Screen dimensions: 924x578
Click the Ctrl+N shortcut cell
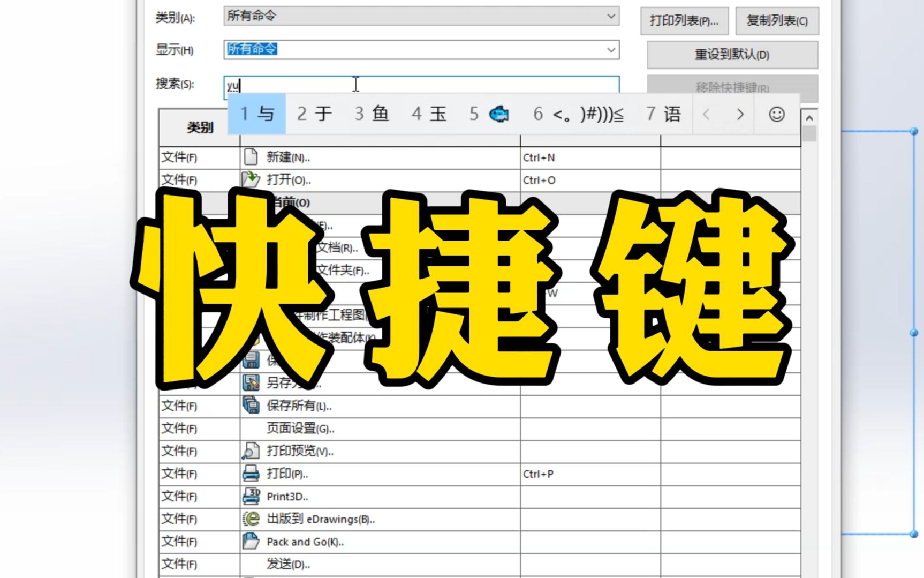pyautogui.click(x=590, y=157)
